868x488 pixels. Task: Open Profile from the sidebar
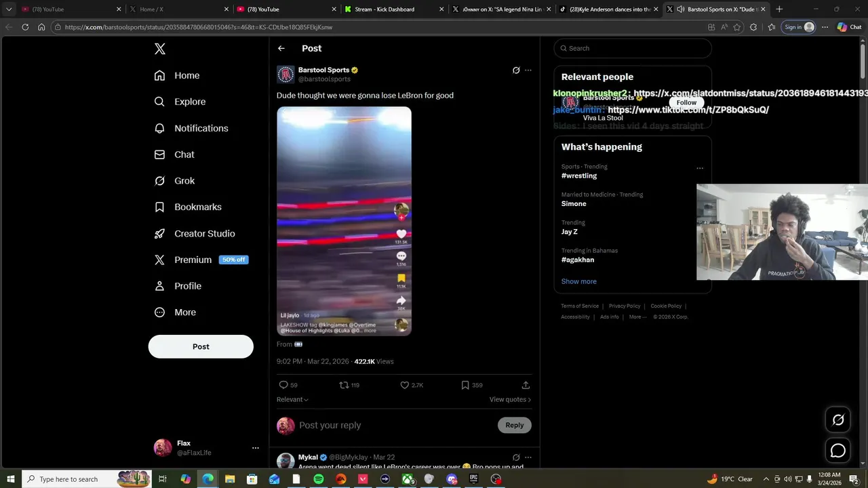tap(178, 286)
